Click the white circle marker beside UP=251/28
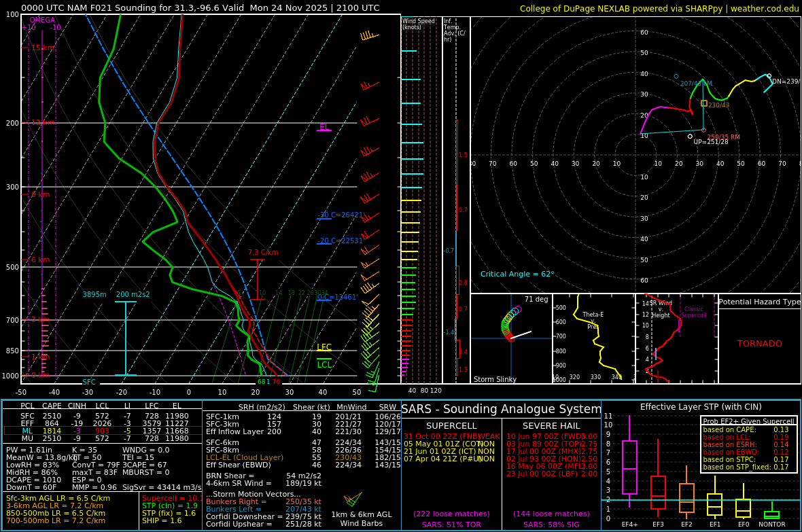The height and width of the screenshot is (532, 802). 690,136
